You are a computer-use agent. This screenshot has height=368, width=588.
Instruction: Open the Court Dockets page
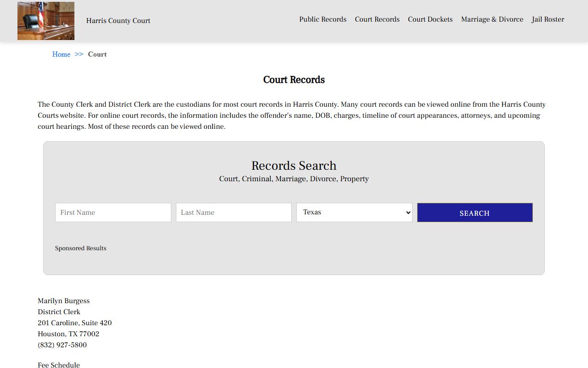[x=430, y=19]
